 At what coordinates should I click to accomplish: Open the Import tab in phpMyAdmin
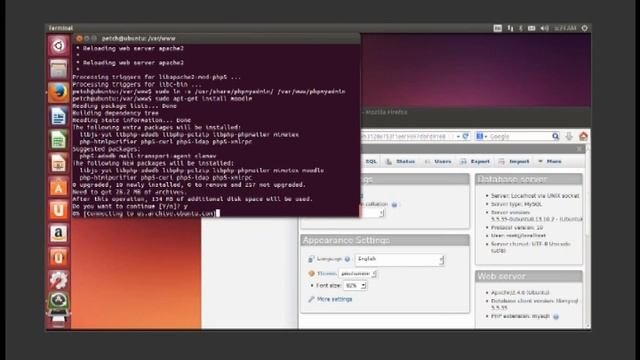coord(514,162)
